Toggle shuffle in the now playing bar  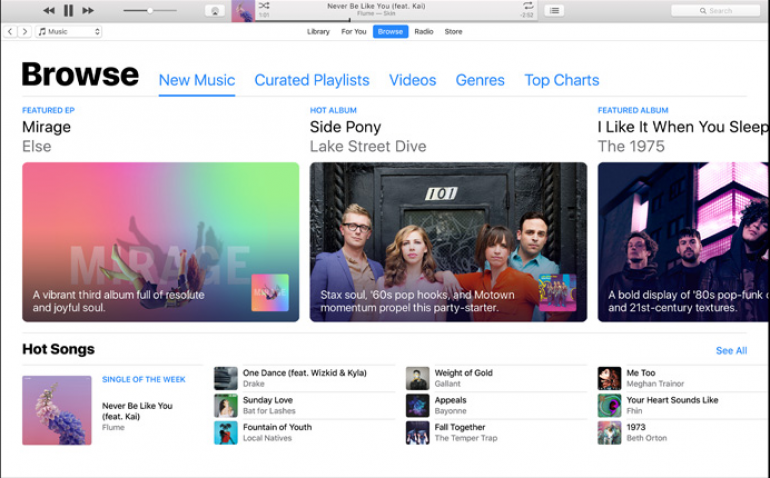(264, 6)
